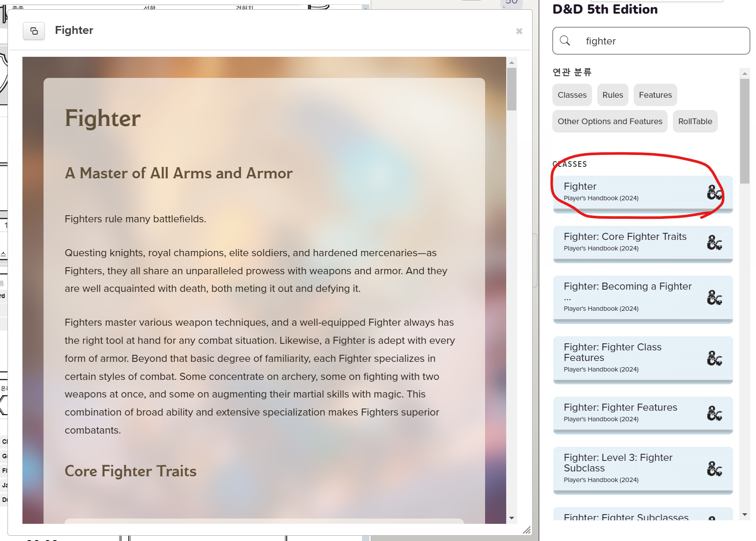The height and width of the screenshot is (541, 756).
Task: Focus the compendium search field containing 'fighter'
Action: 651,41
